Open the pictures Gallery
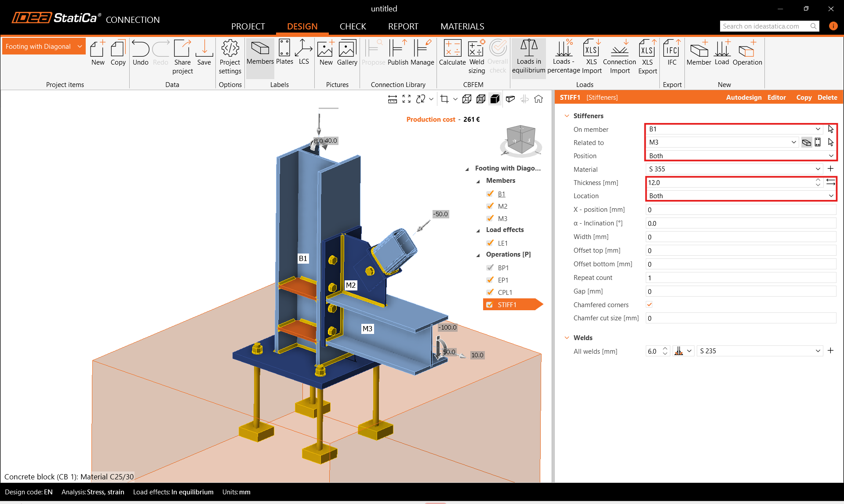The height and width of the screenshot is (504, 844). [347, 53]
